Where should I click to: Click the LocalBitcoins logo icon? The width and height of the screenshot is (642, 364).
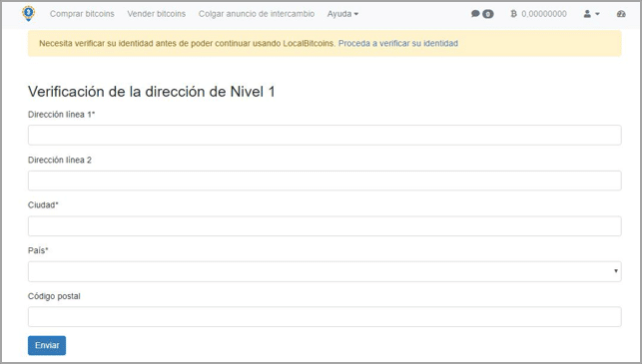pos(28,14)
